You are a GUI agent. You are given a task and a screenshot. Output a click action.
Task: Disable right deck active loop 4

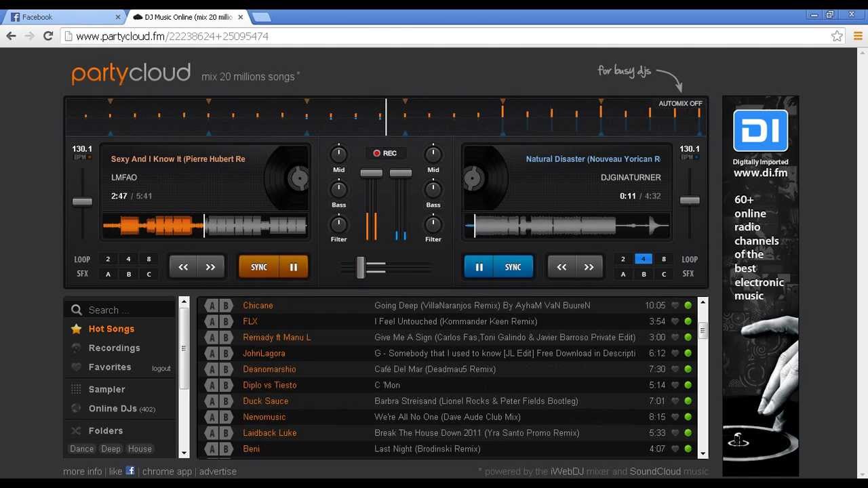click(644, 259)
